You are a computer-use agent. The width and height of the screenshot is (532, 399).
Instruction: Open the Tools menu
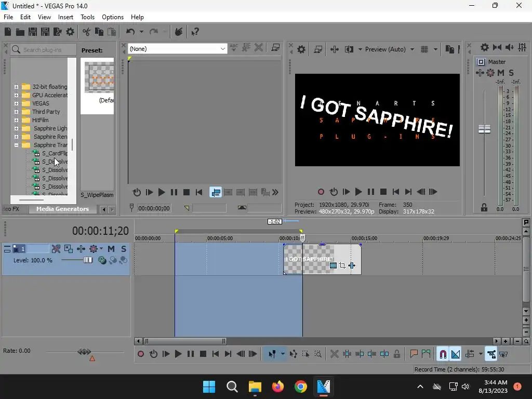tap(87, 17)
